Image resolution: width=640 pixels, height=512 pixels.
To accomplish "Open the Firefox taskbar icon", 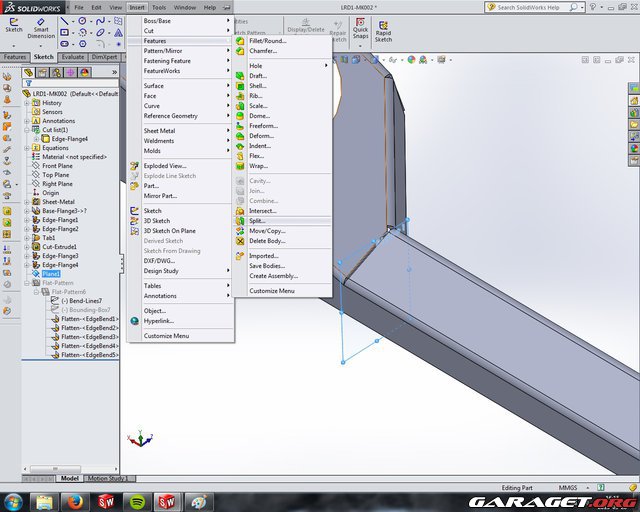I will (x=76, y=500).
